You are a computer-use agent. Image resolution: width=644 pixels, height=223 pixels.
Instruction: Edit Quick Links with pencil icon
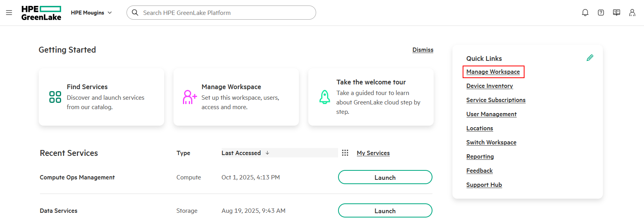click(x=590, y=58)
